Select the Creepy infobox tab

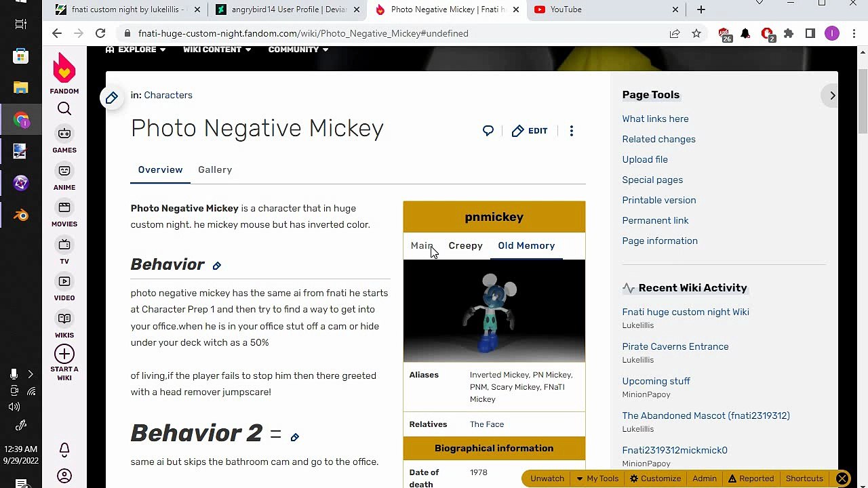click(465, 245)
